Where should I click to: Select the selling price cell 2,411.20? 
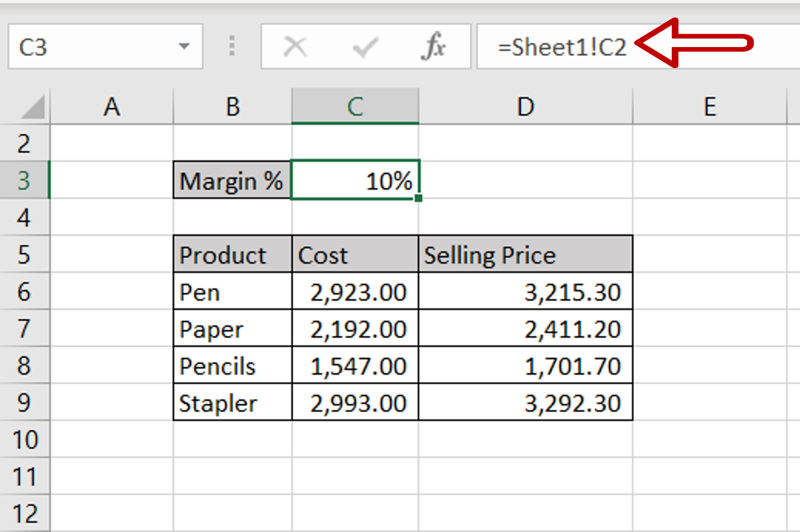(526, 328)
